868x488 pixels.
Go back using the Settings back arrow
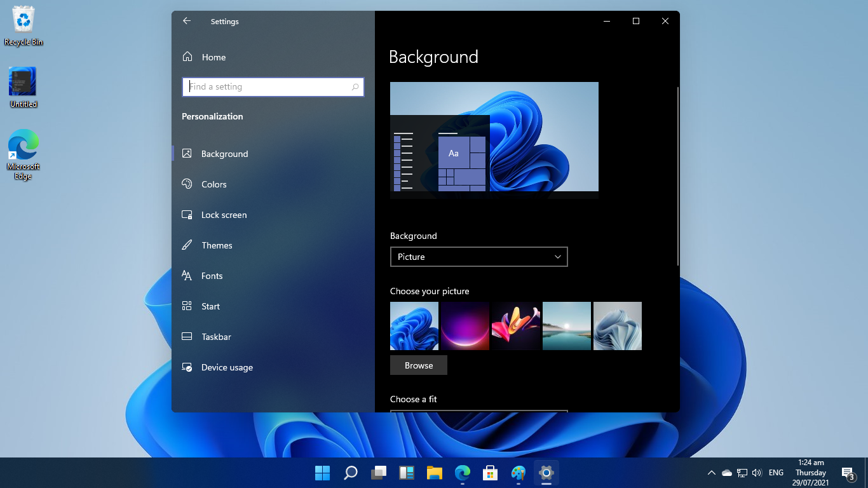pyautogui.click(x=187, y=21)
